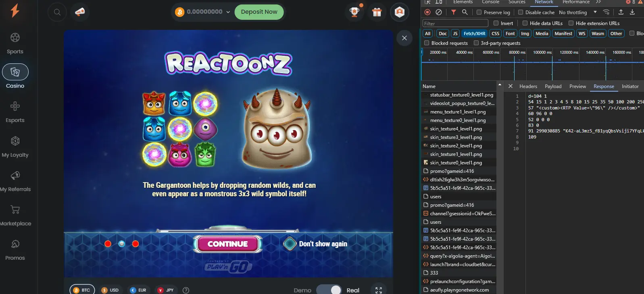Click the CONTINUE button in Reactoonz
The image size is (644, 294).
click(228, 244)
